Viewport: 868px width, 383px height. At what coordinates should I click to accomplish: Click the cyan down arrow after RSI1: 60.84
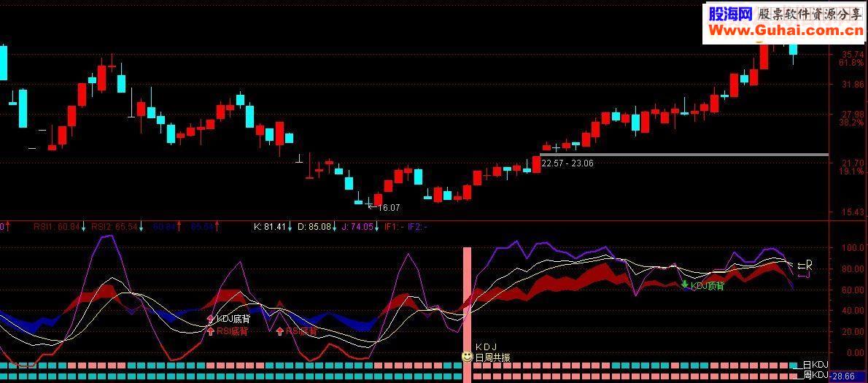point(84,226)
